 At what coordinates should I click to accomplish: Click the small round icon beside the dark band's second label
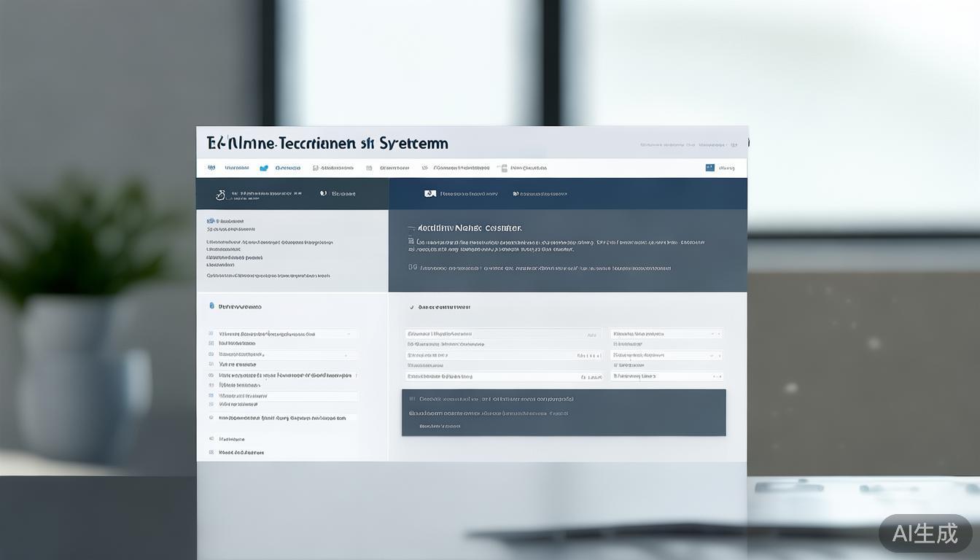click(x=323, y=194)
